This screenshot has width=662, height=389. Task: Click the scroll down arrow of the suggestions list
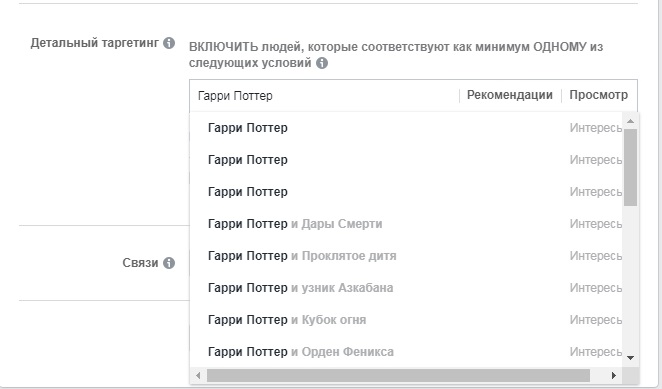(x=631, y=358)
